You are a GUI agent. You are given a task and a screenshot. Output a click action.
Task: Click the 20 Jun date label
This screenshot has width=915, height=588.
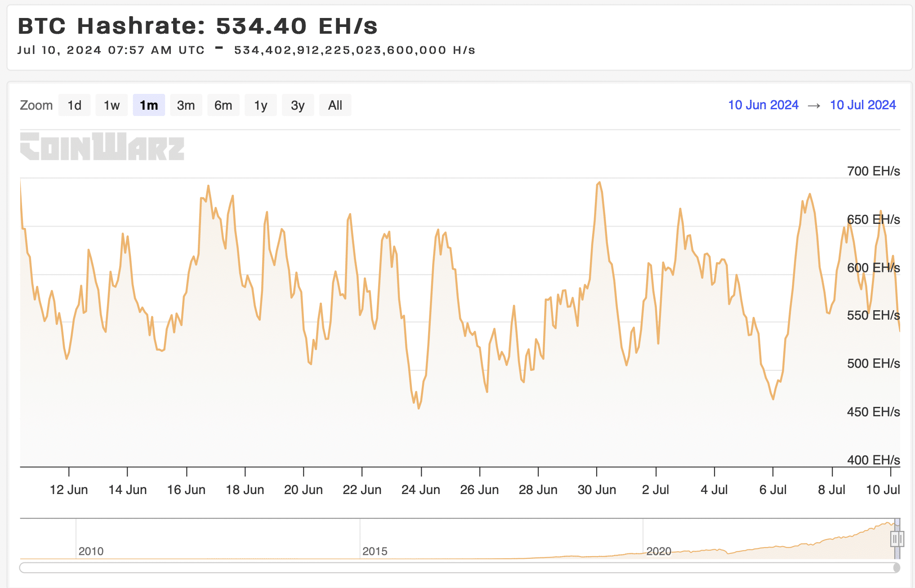pyautogui.click(x=304, y=490)
